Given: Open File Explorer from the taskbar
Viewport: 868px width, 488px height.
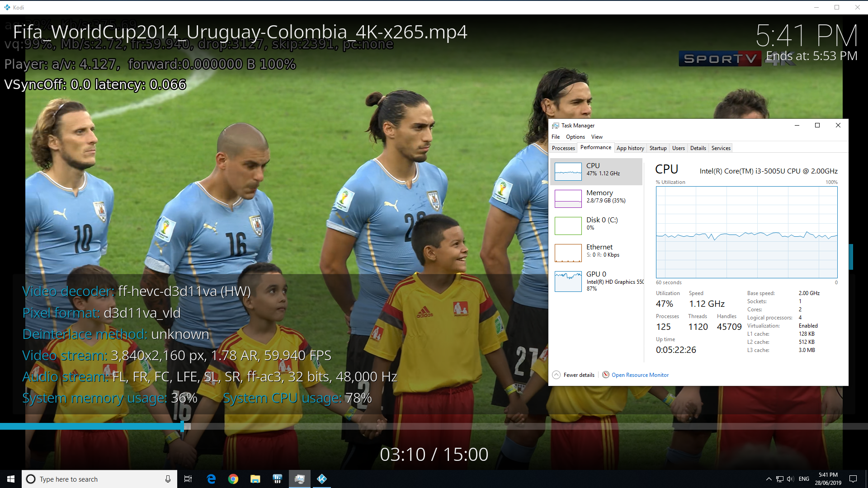Looking at the screenshot, I should click(255, 479).
